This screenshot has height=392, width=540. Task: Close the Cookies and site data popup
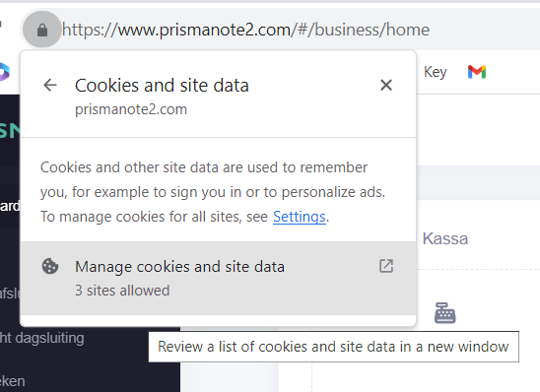pos(386,85)
